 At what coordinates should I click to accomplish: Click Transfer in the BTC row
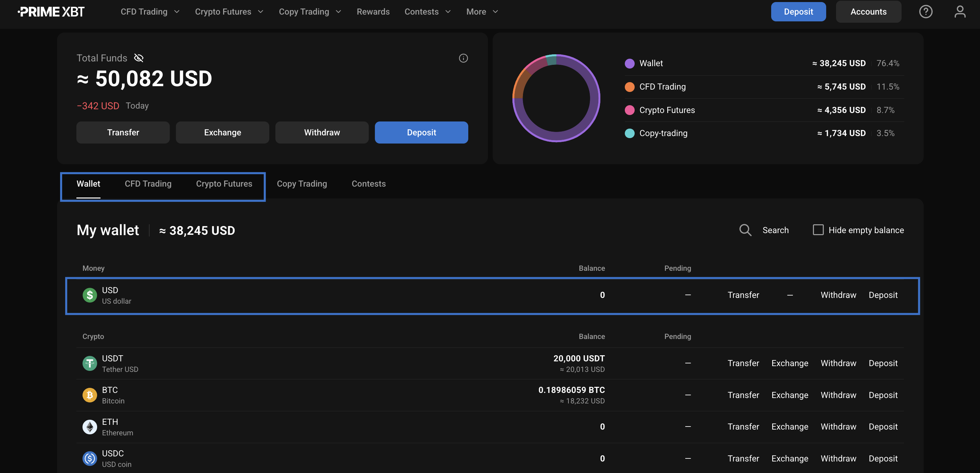pyautogui.click(x=743, y=395)
